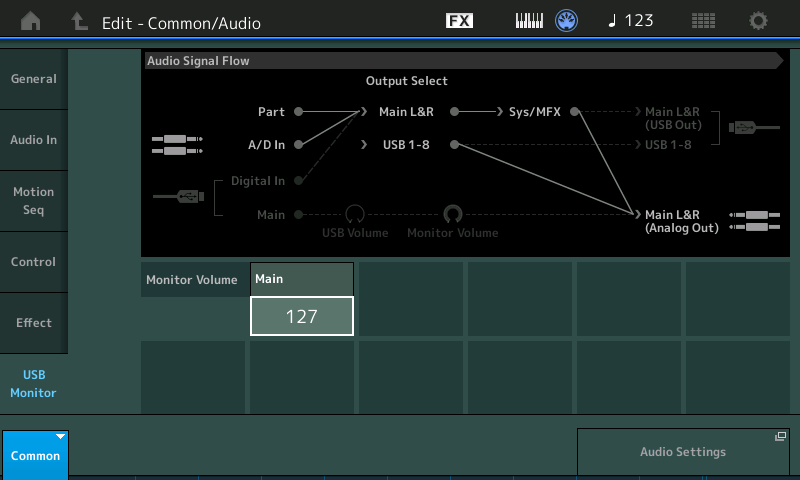800x480 pixels.
Task: Open the grid Live Set icon
Action: pyautogui.click(x=704, y=21)
